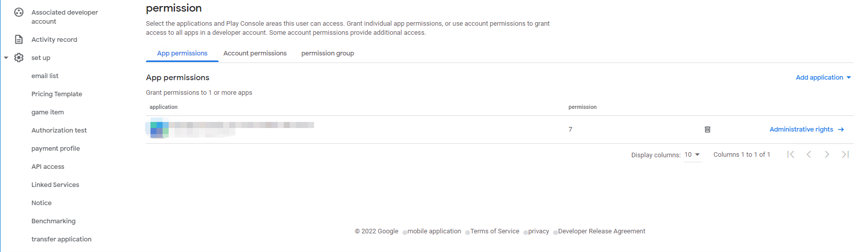Open Administrative rights link
This screenshot has height=252, width=868.
806,130
